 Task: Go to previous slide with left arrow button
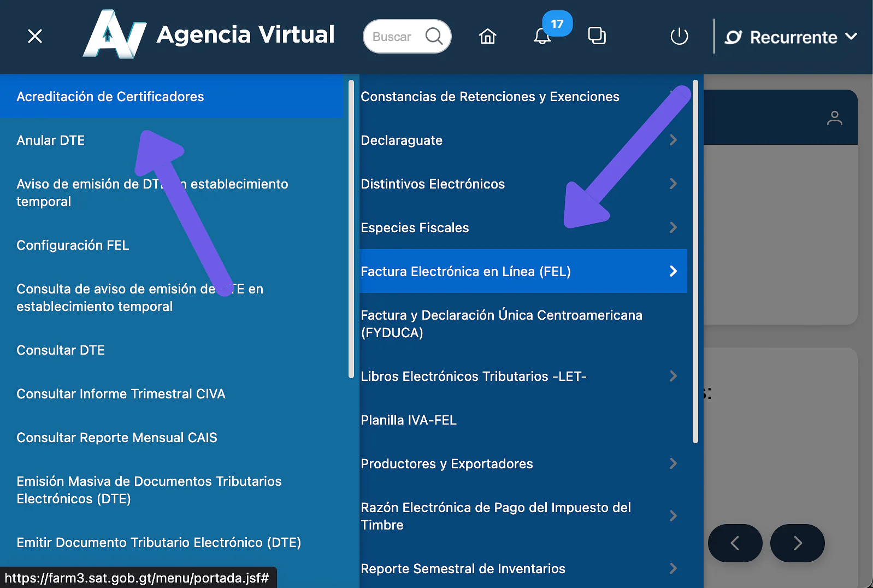coord(735,543)
